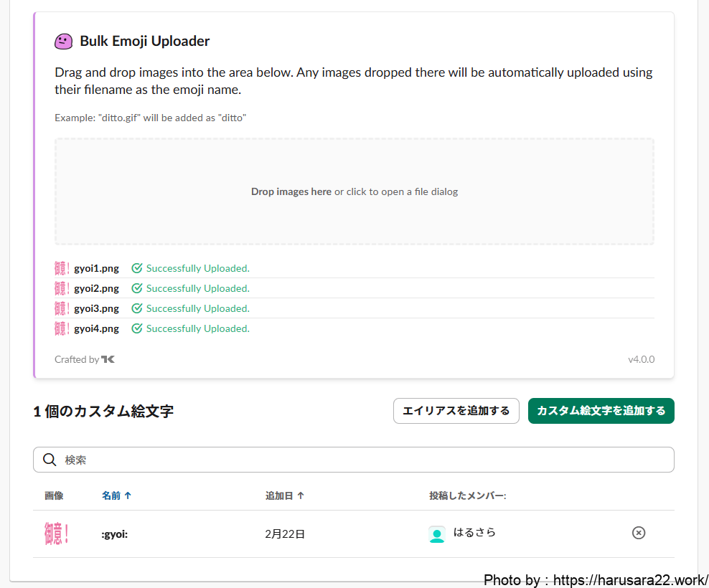Viewport: 709px width, 588px height.
Task: Click the purple blob Bulk Emoji Uploader icon
Action: (x=64, y=42)
